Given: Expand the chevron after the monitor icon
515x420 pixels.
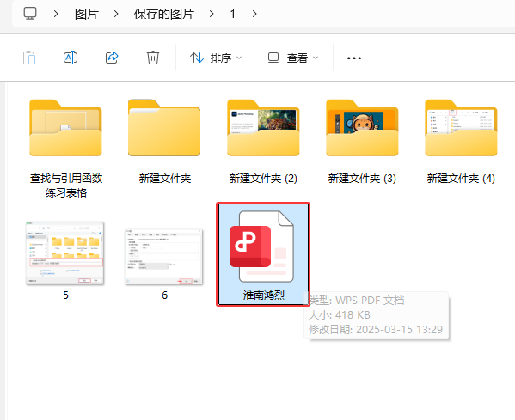Looking at the screenshot, I should 56,14.
